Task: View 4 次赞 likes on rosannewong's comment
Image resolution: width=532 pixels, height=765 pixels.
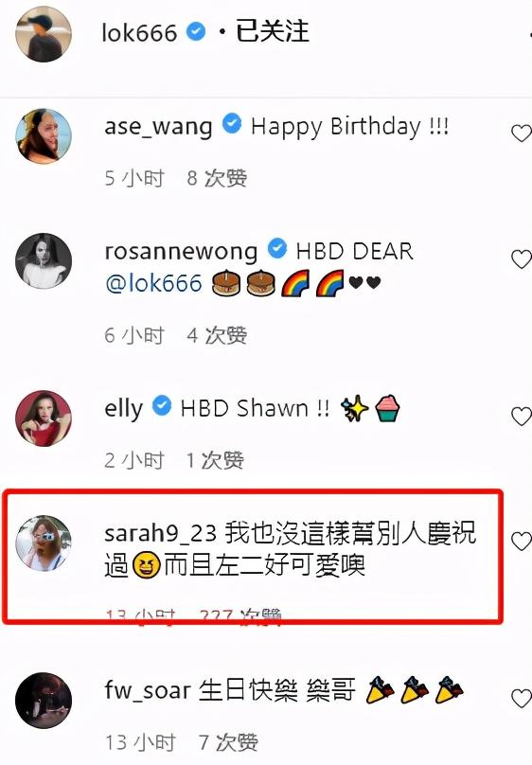Action: (217, 336)
